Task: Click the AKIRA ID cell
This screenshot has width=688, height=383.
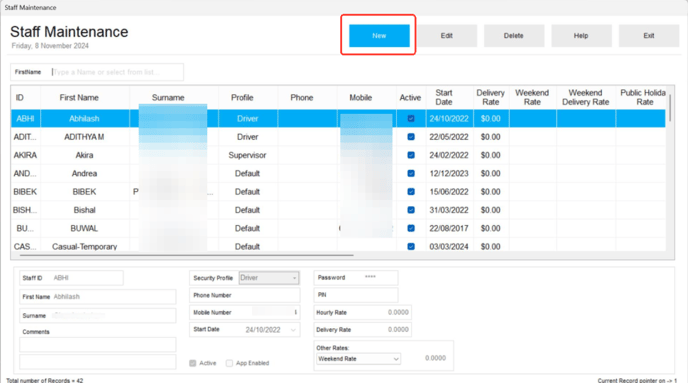Action: (x=25, y=155)
